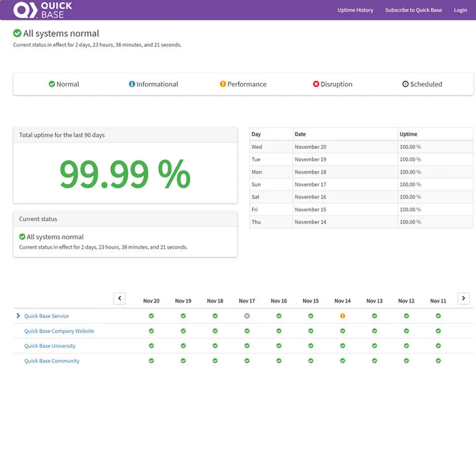Open Quick Base Company Website link
This screenshot has height=476, width=476.
pyautogui.click(x=59, y=331)
